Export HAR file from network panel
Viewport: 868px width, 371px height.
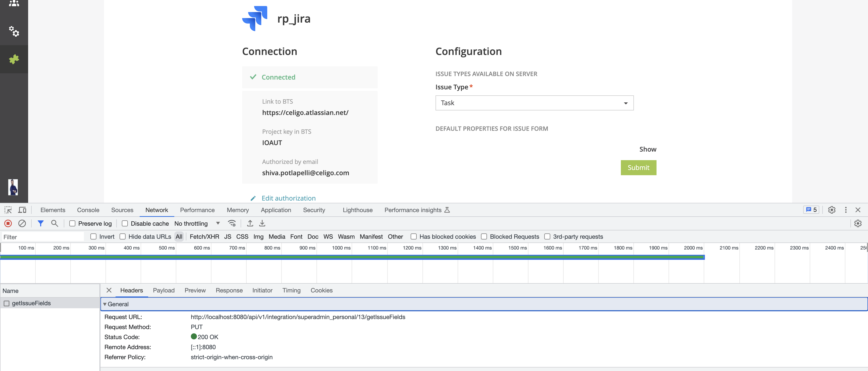pyautogui.click(x=262, y=223)
